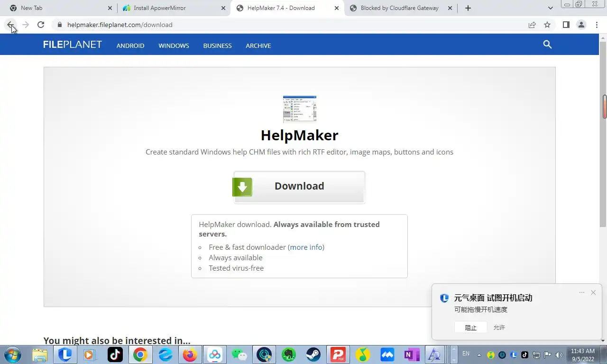Open the ARCHIVE menu item

[258, 45]
